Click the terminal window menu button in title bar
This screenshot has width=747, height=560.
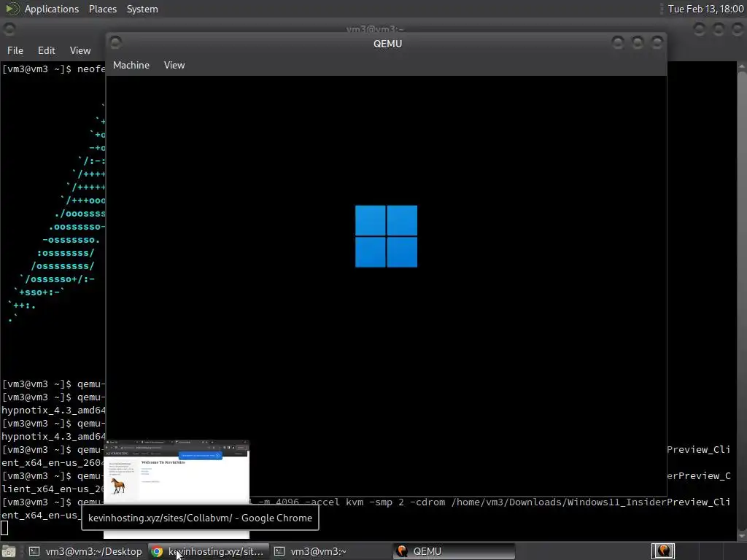pyautogui.click(x=9, y=29)
